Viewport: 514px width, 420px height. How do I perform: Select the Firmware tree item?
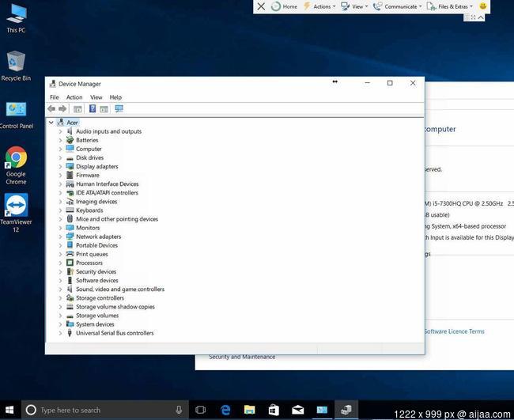(x=88, y=175)
